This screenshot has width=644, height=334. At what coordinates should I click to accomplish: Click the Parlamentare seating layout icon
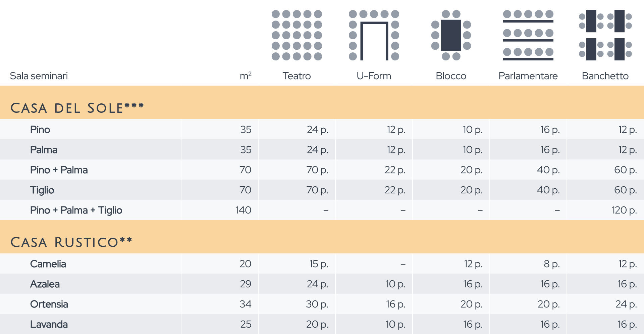[x=528, y=35]
